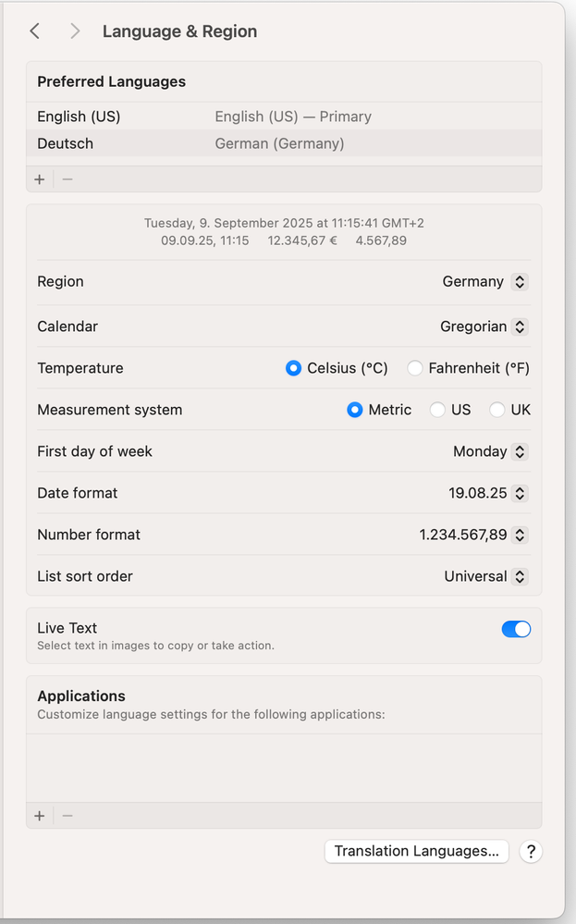Select Deutsch in the Preferred Languages list
576x924 pixels.
point(65,143)
